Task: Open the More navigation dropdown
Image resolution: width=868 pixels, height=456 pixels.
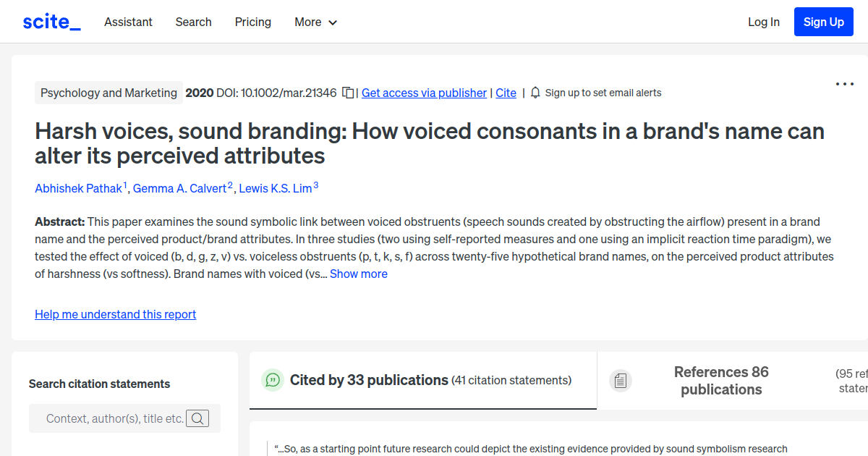Action: click(315, 22)
